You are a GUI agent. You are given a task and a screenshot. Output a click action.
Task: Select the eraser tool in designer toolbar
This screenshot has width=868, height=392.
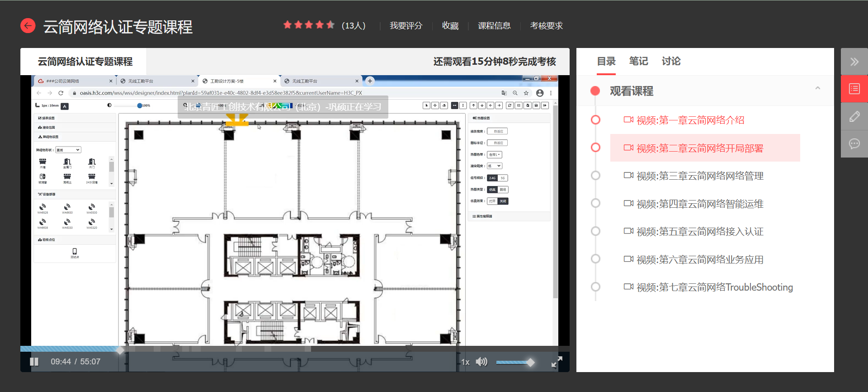(x=444, y=105)
